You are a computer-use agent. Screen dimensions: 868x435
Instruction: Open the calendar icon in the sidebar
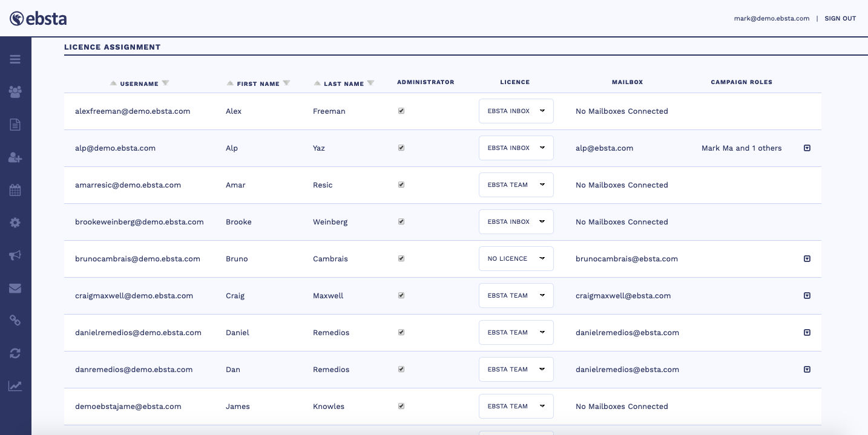click(x=15, y=190)
